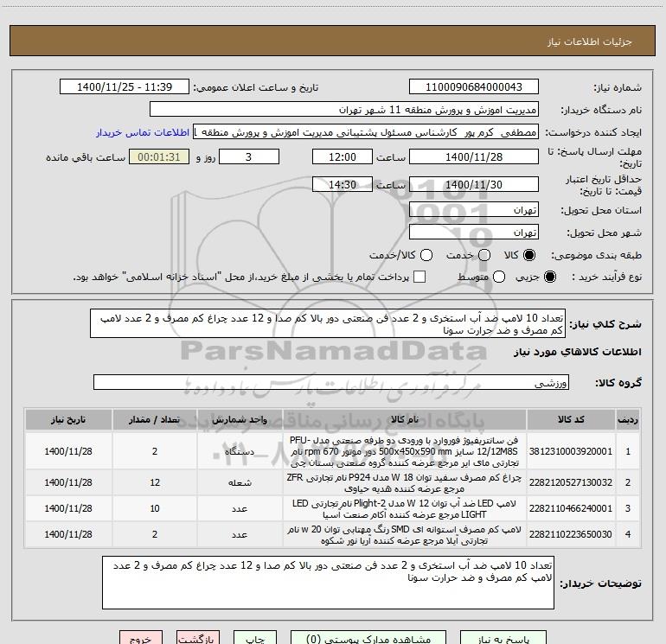Click the price validity date 1400/11/30 field

474,184
